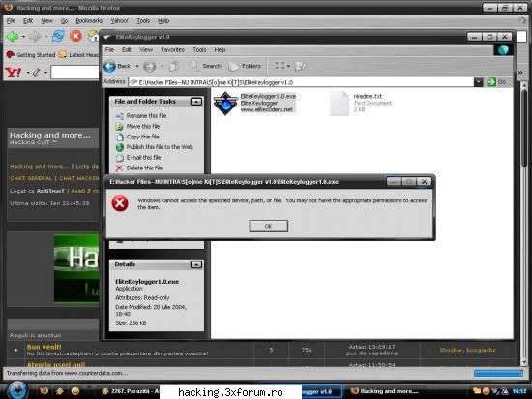The height and width of the screenshot is (399, 532).
Task: Click Firefox red Stop icon
Action: point(75,36)
